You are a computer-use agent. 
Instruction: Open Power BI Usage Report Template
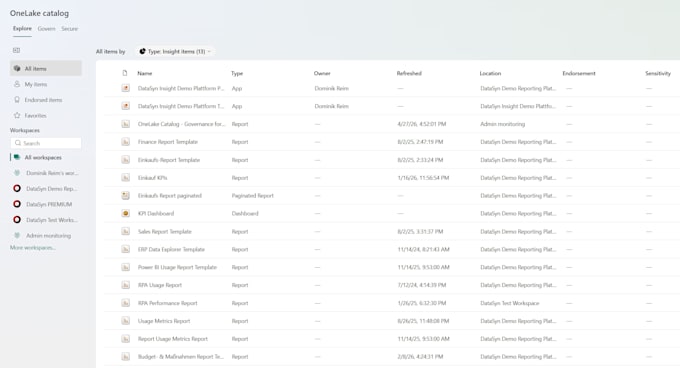(177, 267)
